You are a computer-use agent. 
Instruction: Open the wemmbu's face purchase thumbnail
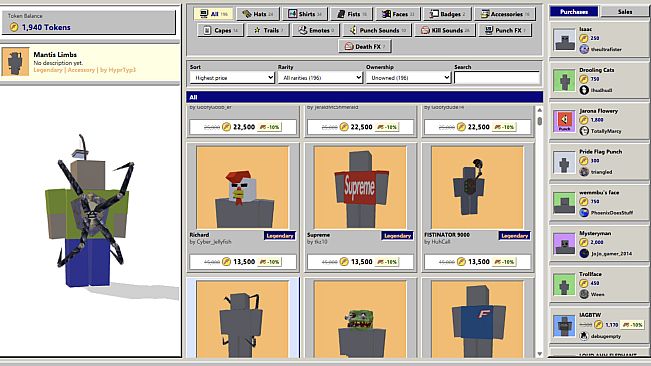pyautogui.click(x=565, y=203)
